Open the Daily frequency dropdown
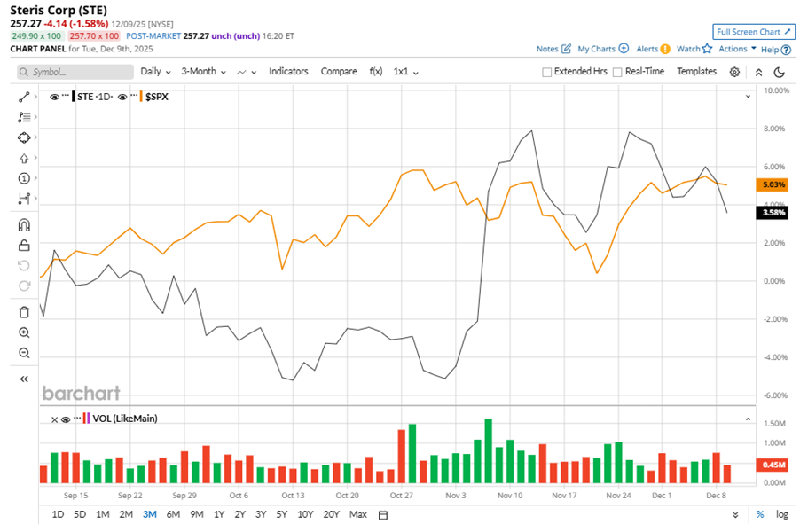Image resolution: width=800 pixels, height=532 pixels. (x=155, y=72)
